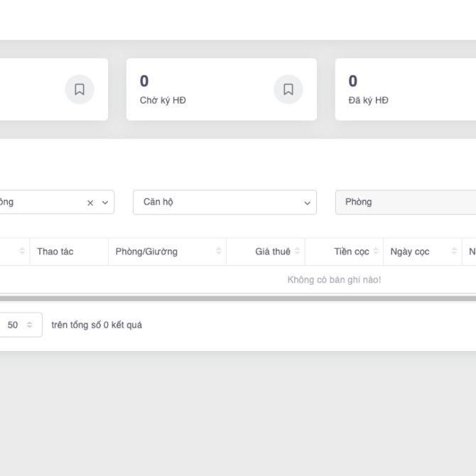The width and height of the screenshot is (476, 476).
Task: Click the Giá thuê column header label
Action: [x=273, y=251]
